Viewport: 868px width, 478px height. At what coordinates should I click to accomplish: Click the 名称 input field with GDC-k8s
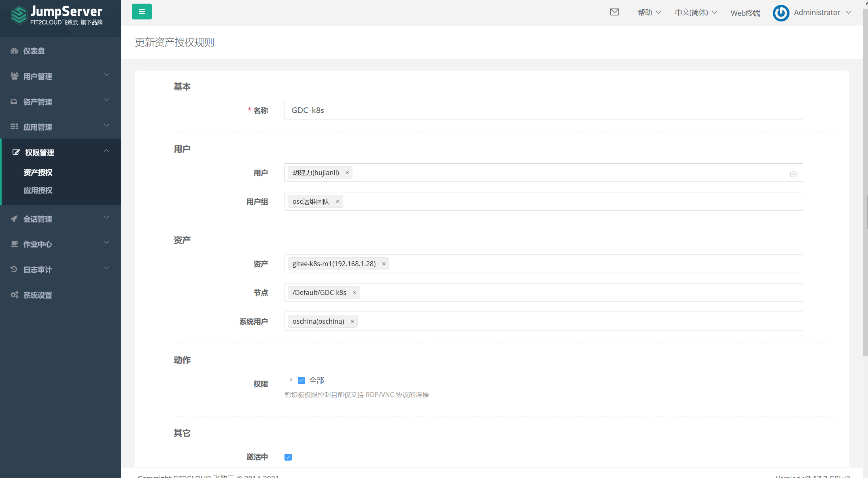click(x=543, y=110)
